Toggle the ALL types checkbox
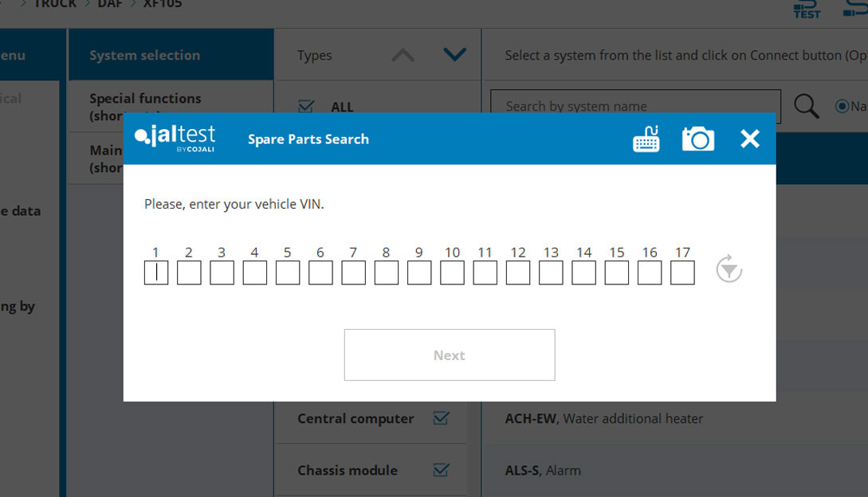Screen dimensions: 868x497 tap(304, 106)
